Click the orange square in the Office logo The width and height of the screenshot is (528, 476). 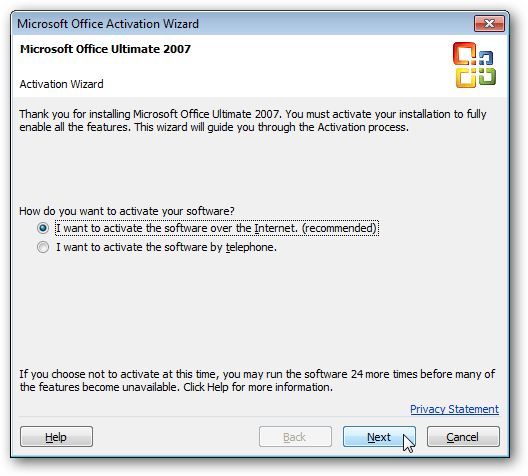[x=464, y=53]
